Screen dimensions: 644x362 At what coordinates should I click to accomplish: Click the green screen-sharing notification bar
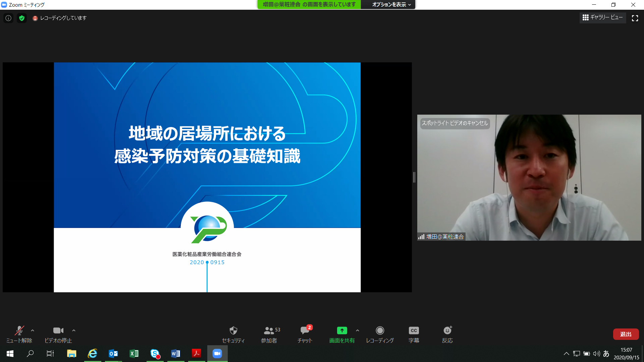309,4
